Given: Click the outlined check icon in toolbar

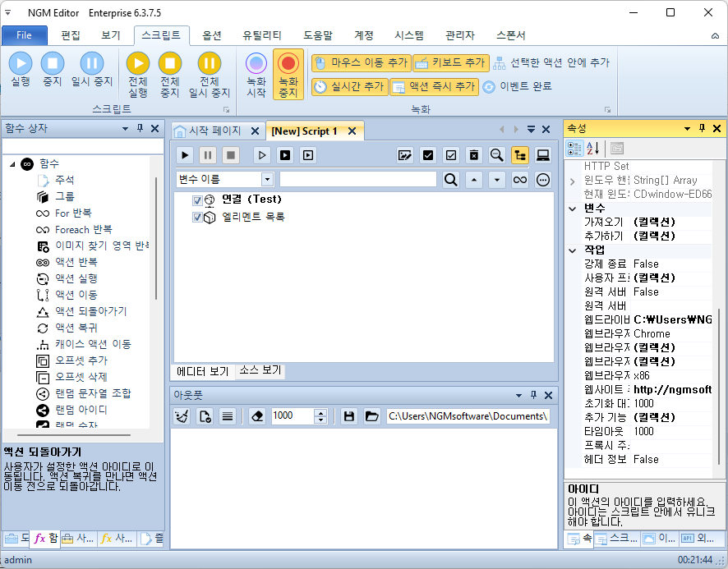Looking at the screenshot, I should pos(451,155).
